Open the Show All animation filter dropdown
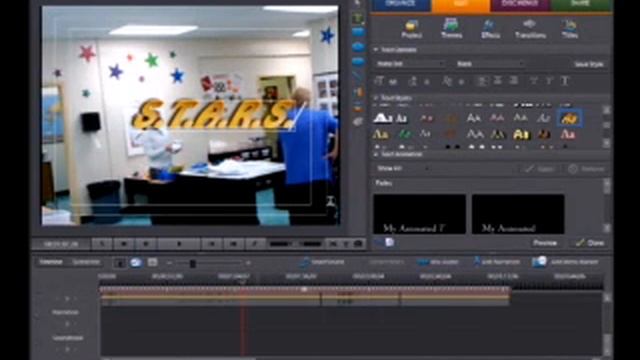This screenshot has width=640, height=360. (x=402, y=168)
